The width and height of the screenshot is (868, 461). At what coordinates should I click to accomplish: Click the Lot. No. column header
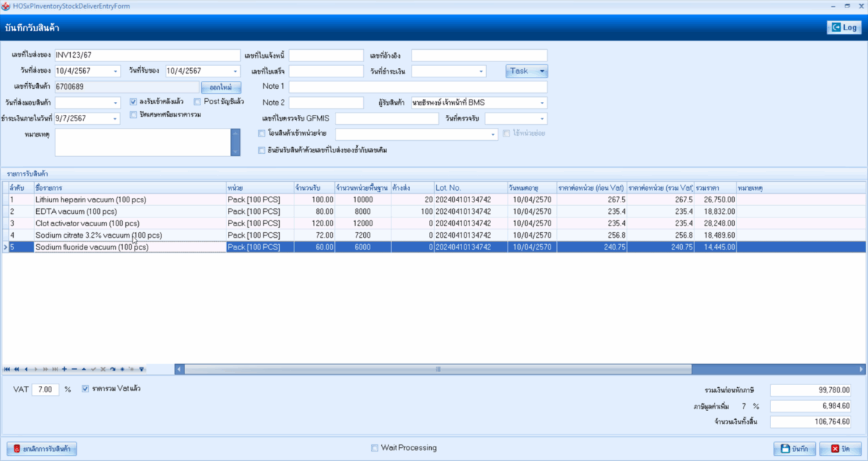[x=470, y=188]
